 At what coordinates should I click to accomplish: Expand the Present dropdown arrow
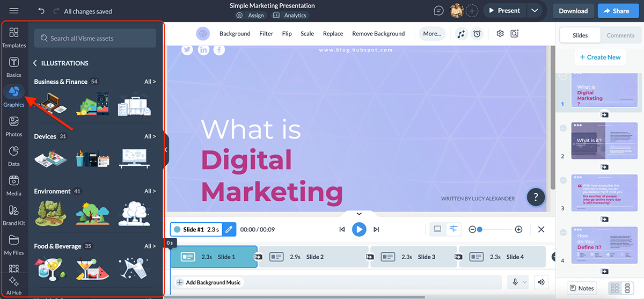tap(534, 11)
